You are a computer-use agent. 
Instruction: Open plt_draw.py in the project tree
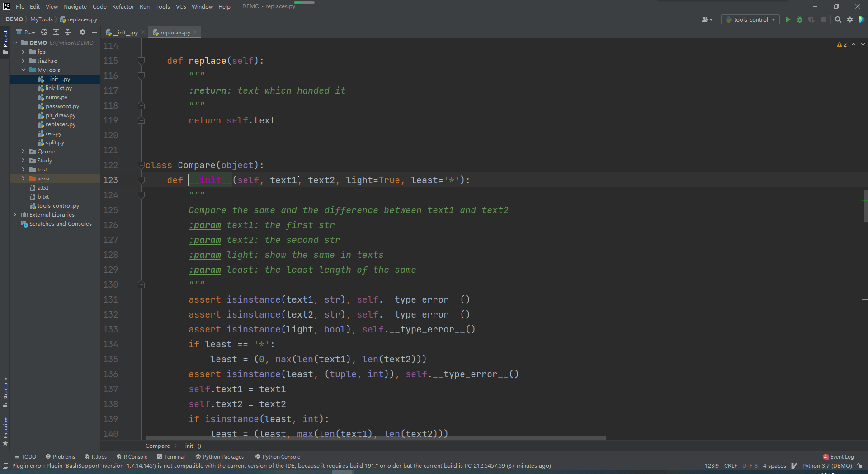click(x=60, y=115)
